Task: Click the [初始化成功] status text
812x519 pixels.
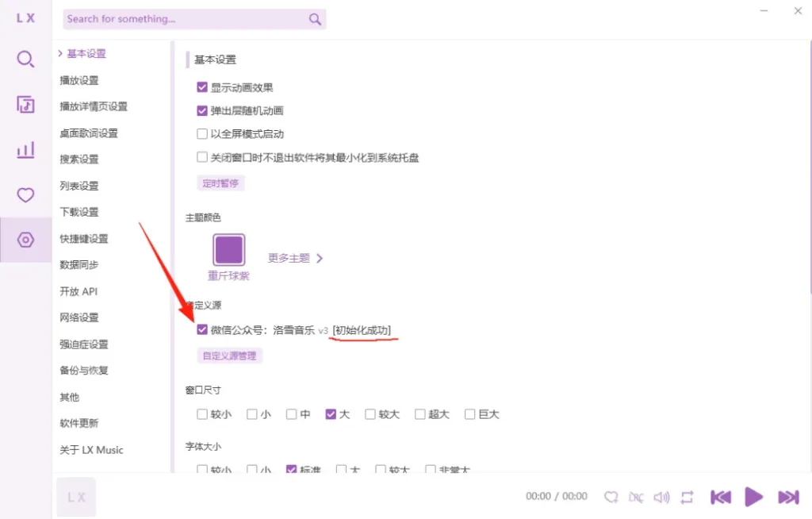Action: point(362,330)
